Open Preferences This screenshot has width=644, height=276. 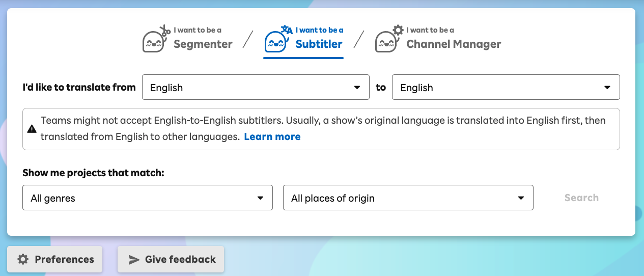55,259
